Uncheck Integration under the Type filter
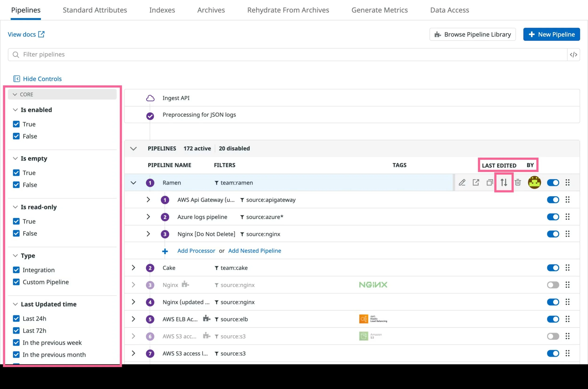This screenshot has width=588, height=389. (16, 270)
